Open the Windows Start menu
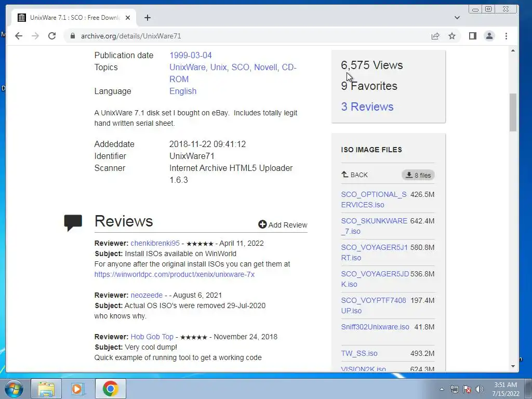Image resolution: width=532 pixels, height=399 pixels. [14, 389]
